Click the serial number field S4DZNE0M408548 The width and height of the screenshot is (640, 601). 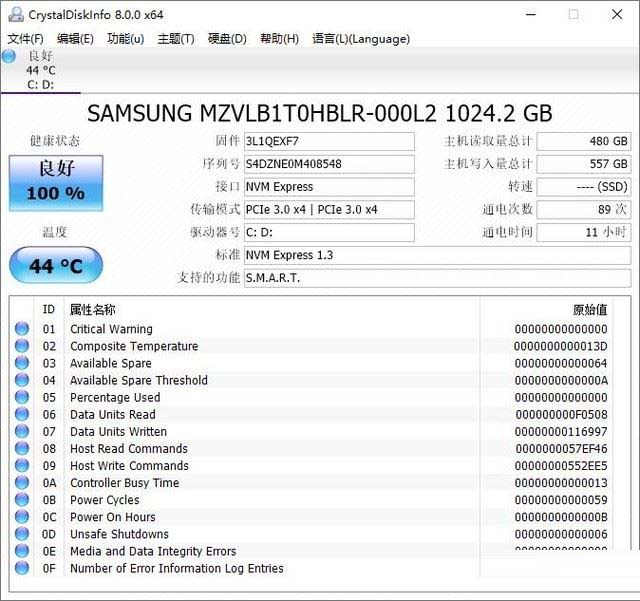pos(329,164)
